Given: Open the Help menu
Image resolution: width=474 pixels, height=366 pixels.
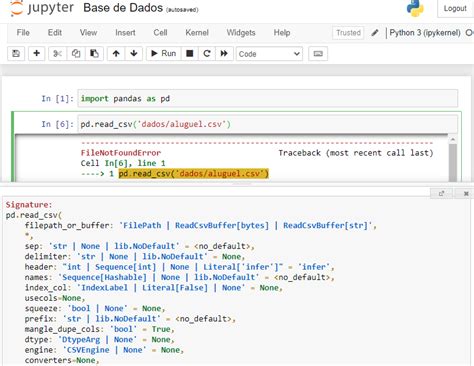Looking at the screenshot, I should point(282,33).
